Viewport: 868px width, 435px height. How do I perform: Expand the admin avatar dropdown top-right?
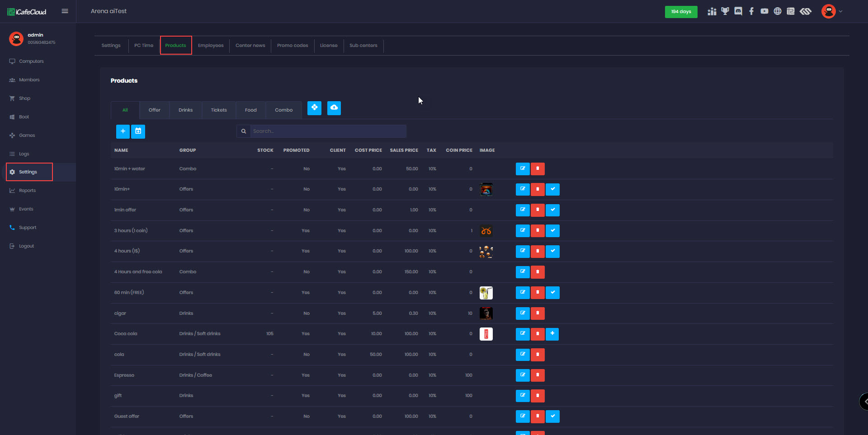[832, 11]
